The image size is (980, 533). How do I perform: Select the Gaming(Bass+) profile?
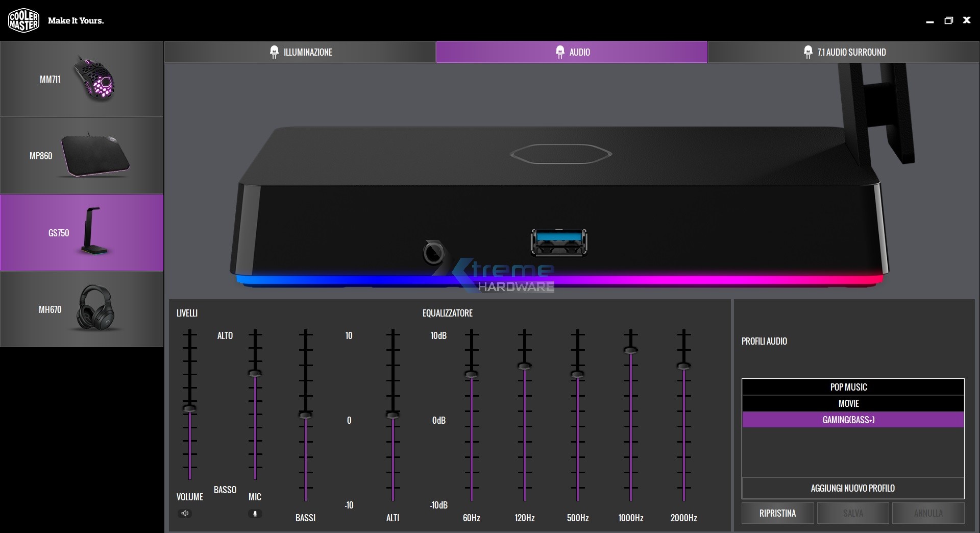click(852, 420)
